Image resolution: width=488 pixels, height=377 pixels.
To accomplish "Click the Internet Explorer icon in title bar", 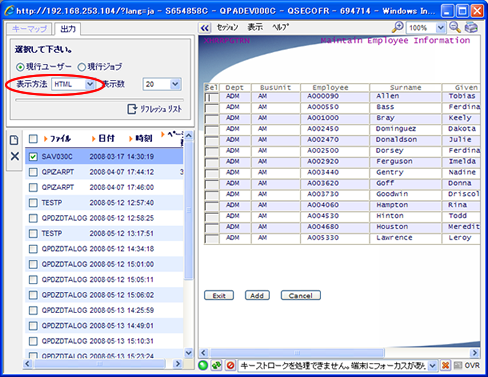I will 9,10.
